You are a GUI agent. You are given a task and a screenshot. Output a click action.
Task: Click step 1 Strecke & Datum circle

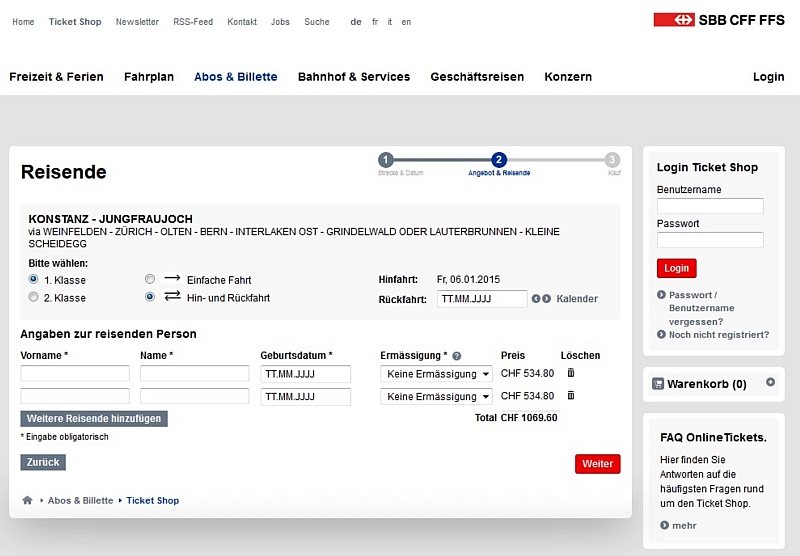point(386,160)
